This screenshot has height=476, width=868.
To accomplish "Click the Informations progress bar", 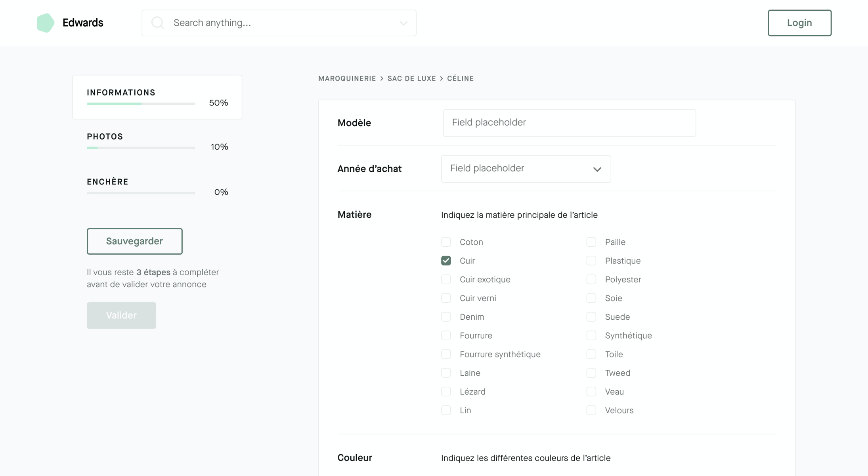I will [141, 104].
